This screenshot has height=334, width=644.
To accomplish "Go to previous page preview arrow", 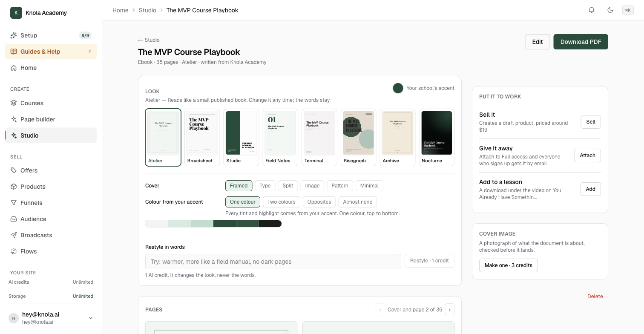I will point(380,310).
